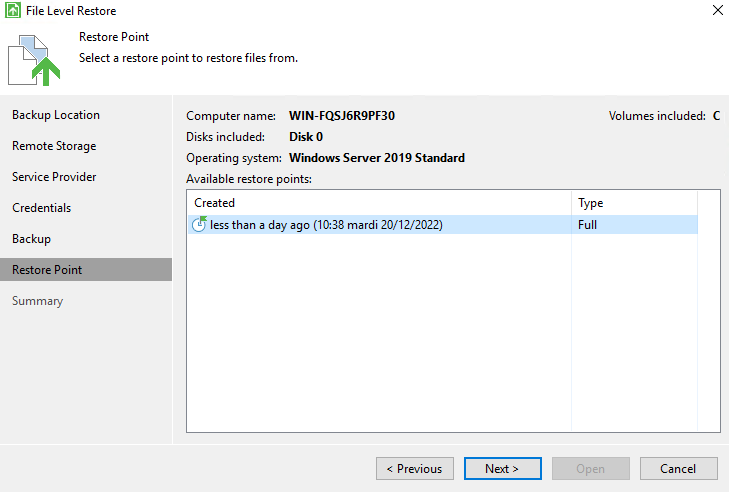The height and width of the screenshot is (492, 729).
Task: Open the Backup step in sidebar
Action: click(x=31, y=239)
